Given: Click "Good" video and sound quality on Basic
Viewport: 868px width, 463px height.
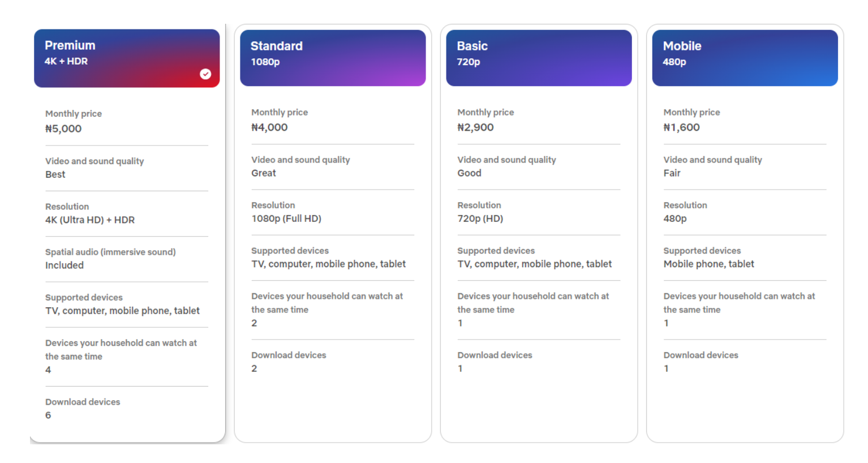Looking at the screenshot, I should tap(469, 174).
